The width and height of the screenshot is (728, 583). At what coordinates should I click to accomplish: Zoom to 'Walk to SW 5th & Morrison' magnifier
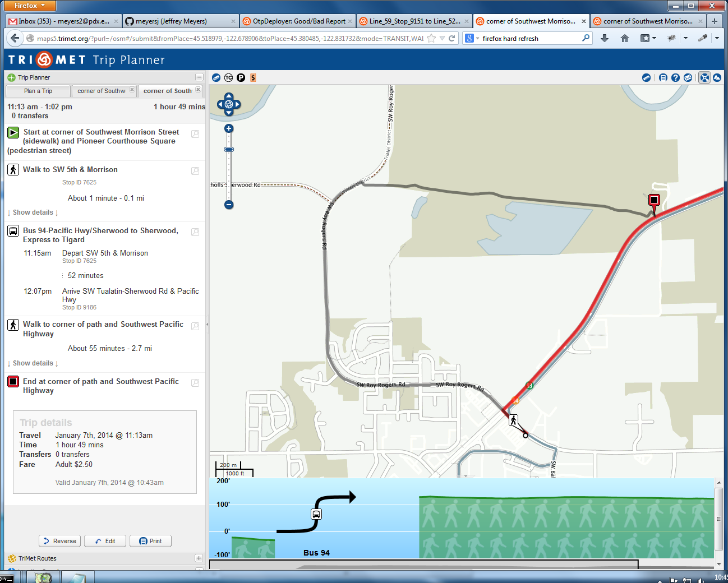(x=195, y=171)
